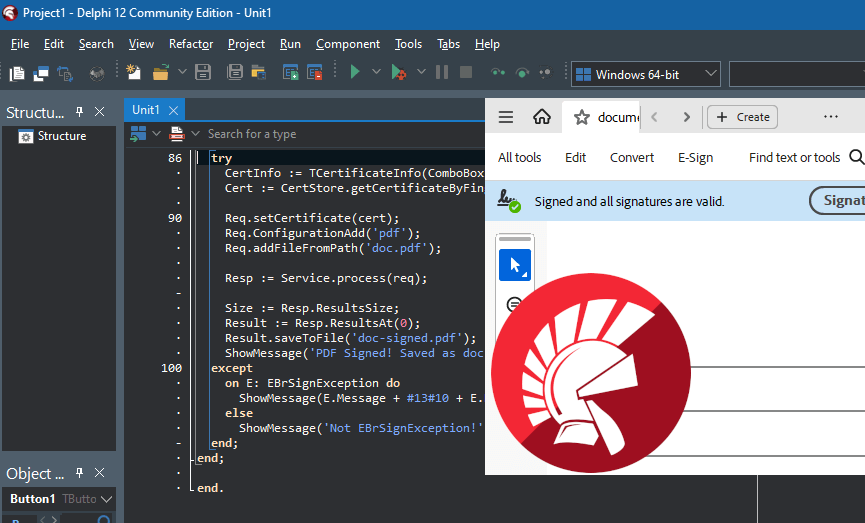Open the Run with debugger dropdown arrow
865x523 pixels.
coord(421,72)
